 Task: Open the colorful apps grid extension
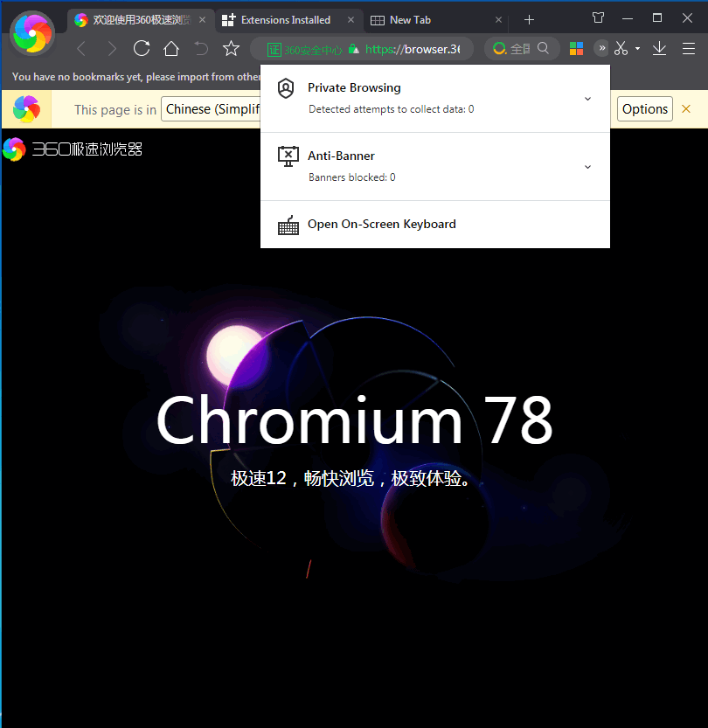point(576,48)
